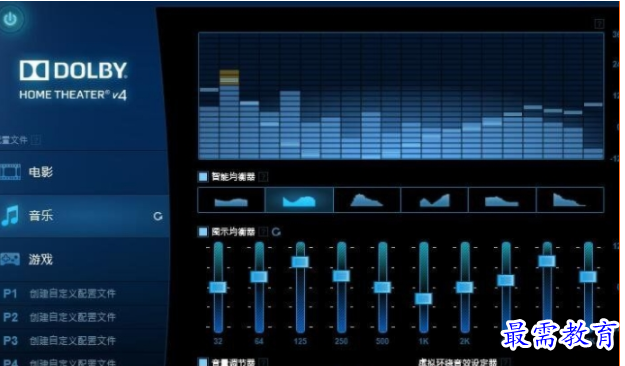Image resolution: width=625 pixels, height=366 pixels.
Task: Click the 1K equalizer slider handle
Action: coord(423,299)
